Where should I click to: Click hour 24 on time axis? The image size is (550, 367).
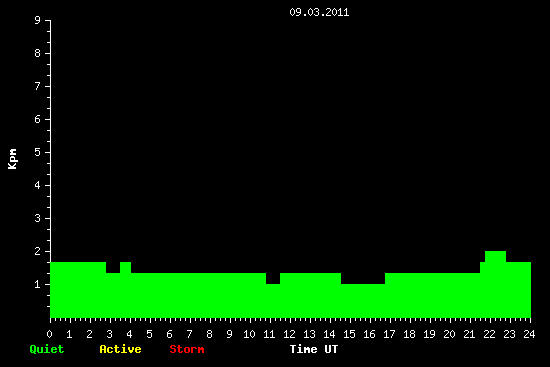(x=529, y=334)
